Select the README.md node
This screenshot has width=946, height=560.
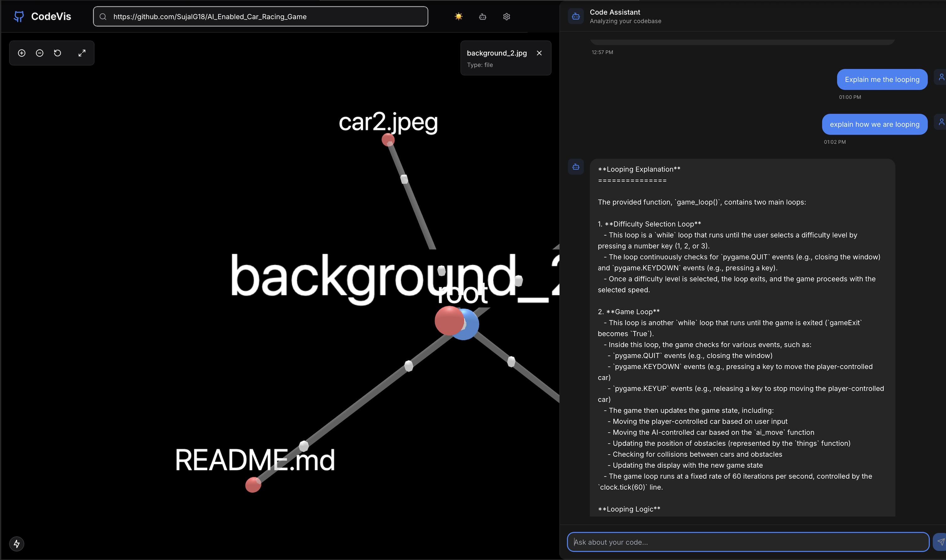(253, 485)
